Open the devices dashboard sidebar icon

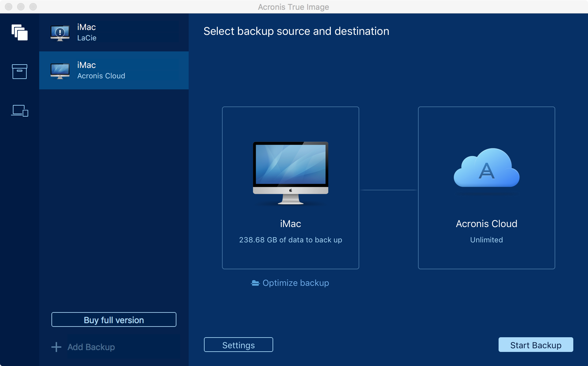click(x=20, y=110)
